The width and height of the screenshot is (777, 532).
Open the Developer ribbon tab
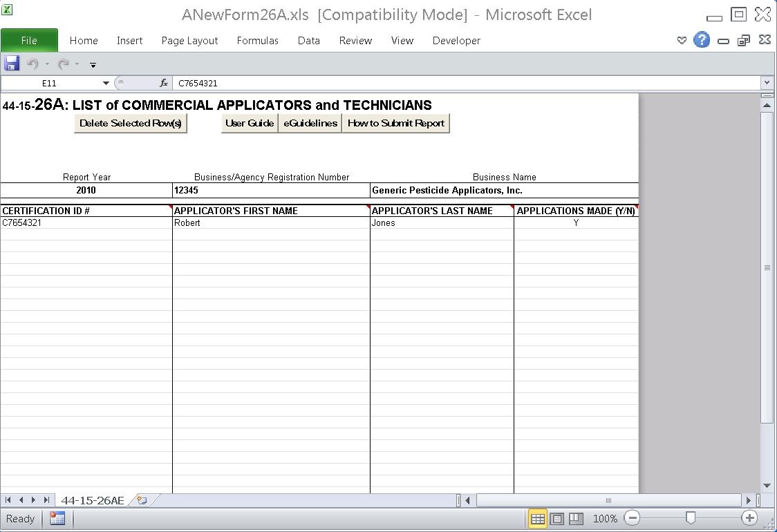pos(456,41)
